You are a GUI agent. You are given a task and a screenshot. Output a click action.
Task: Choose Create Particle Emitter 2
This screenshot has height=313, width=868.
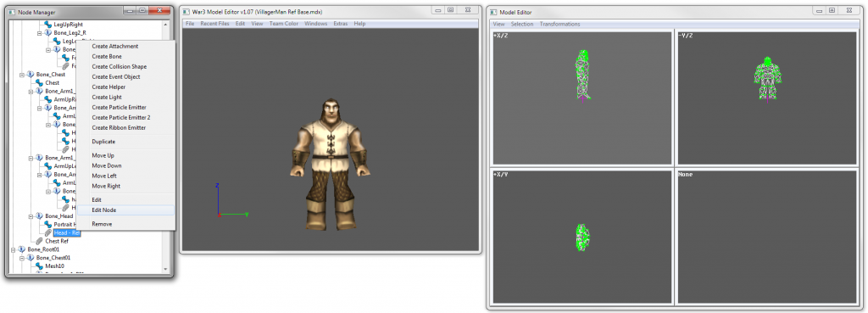tap(121, 117)
